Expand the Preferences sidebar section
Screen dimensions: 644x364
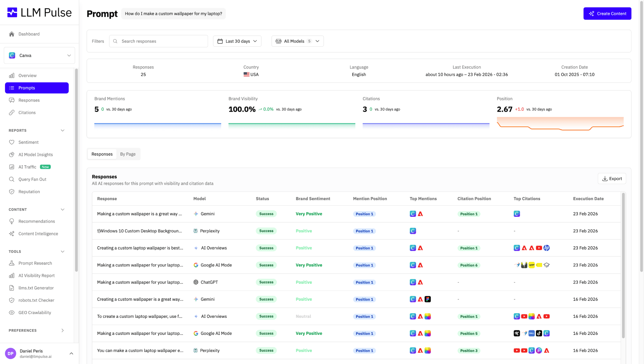(x=63, y=331)
